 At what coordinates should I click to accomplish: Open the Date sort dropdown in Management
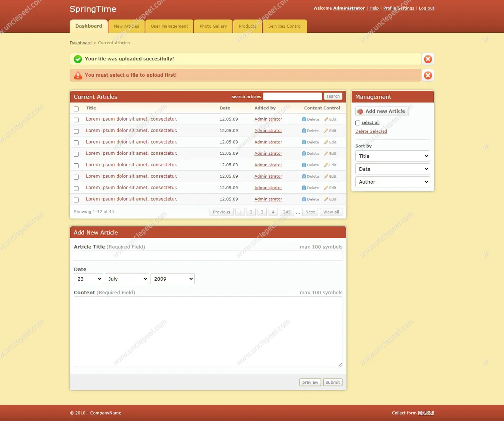pyautogui.click(x=392, y=169)
